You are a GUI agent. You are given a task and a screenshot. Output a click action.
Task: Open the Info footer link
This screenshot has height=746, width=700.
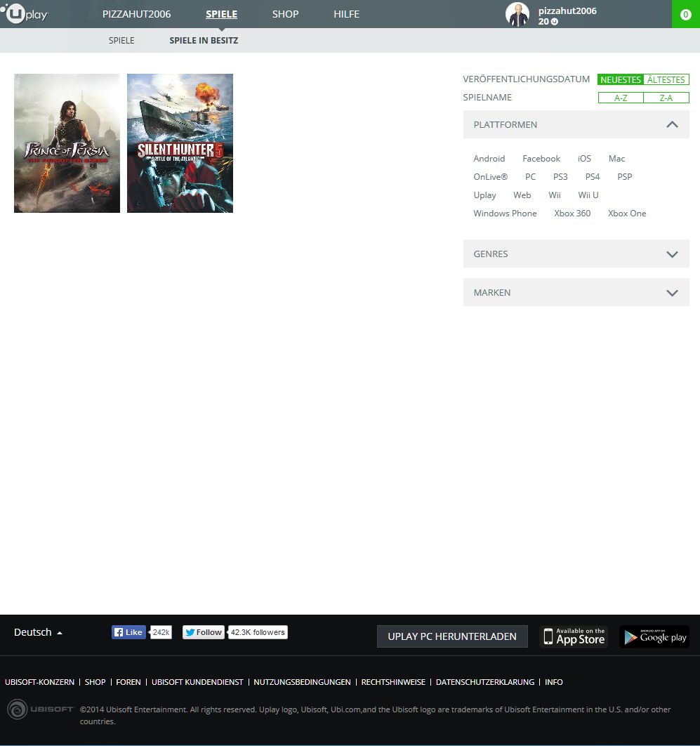coord(553,682)
